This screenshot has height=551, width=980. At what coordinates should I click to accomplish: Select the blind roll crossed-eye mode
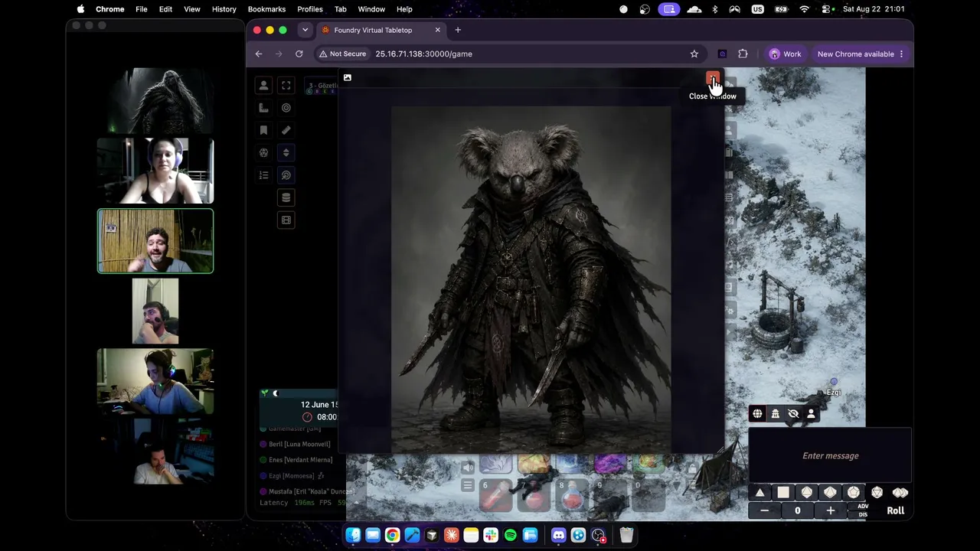(793, 414)
